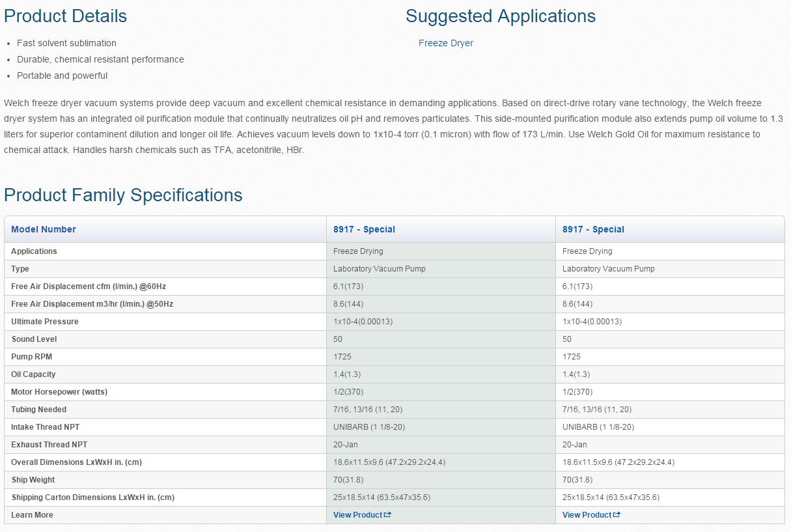Click 'Freeze Drying' value in the shaded middle column
Screen dimensions: 791x532
(358, 251)
